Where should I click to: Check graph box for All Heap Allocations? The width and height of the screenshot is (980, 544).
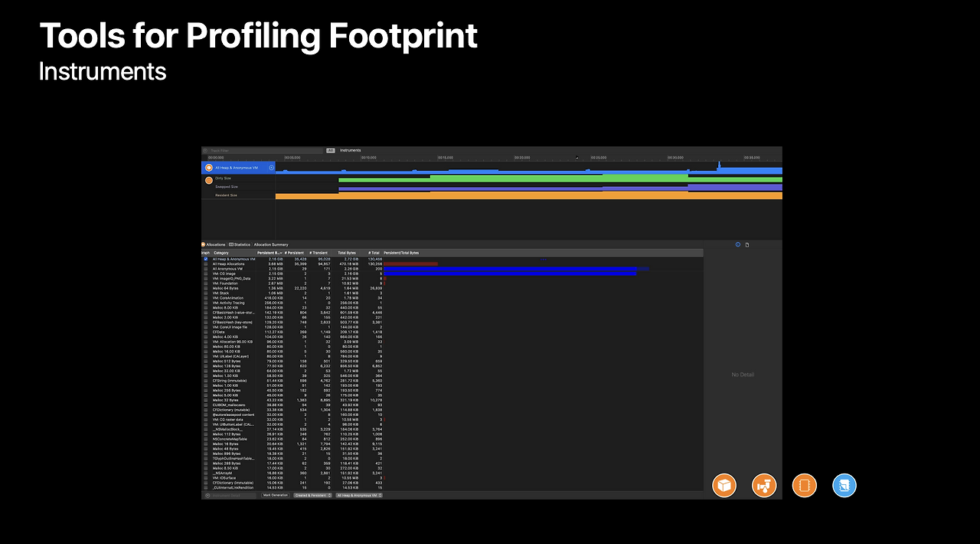point(206,264)
